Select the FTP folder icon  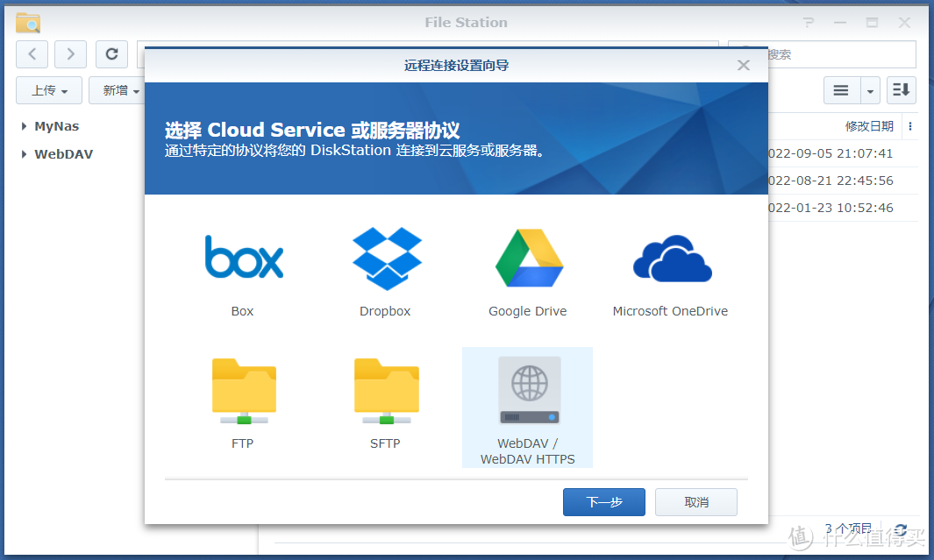244,391
